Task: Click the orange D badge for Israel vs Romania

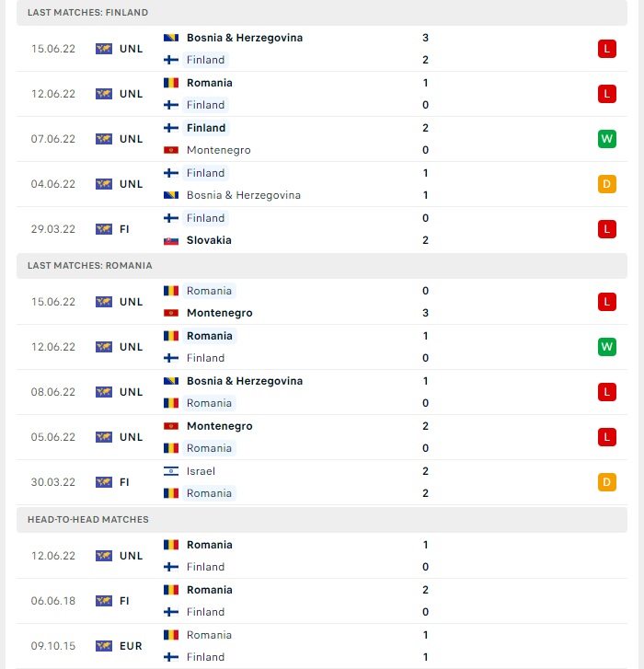Action: click(x=607, y=482)
